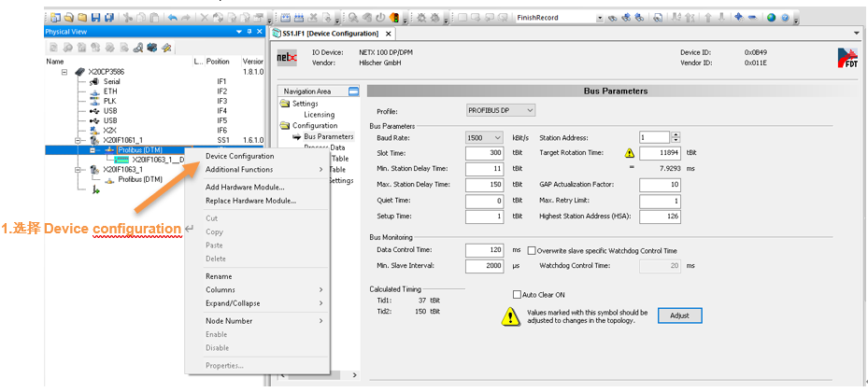The height and width of the screenshot is (392, 868).
Task: Click the traffic light online icon
Action: 394,18
